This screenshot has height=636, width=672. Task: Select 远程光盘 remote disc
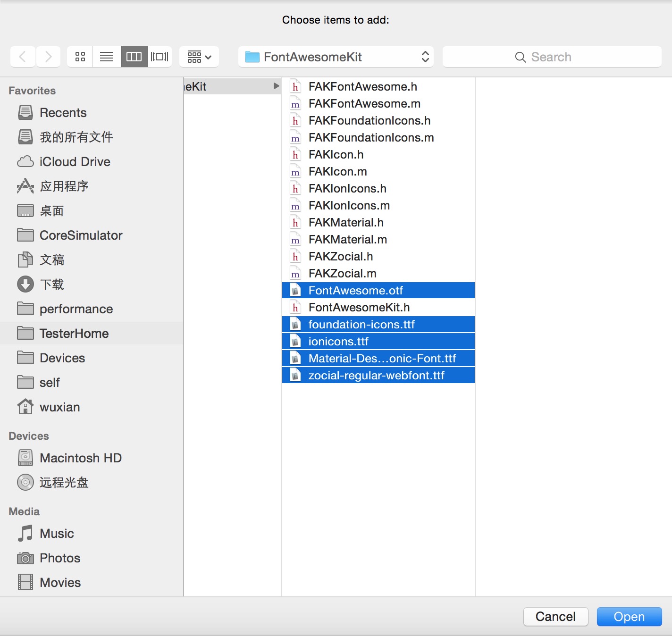click(x=92, y=483)
